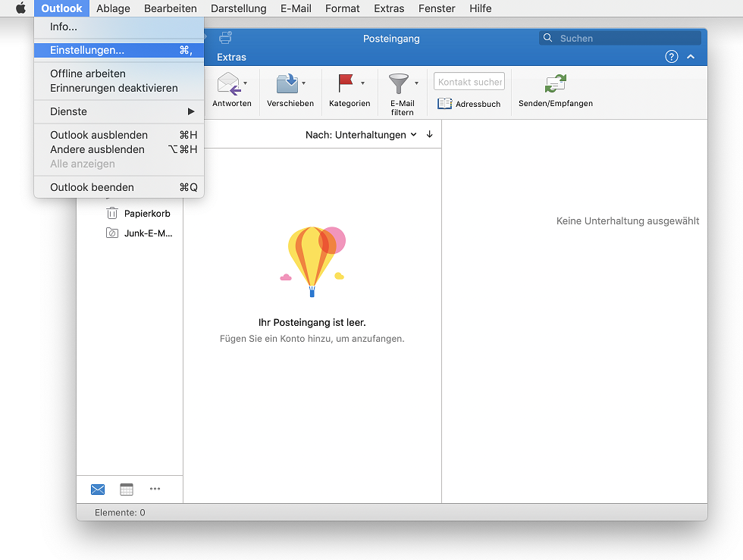Image resolution: width=743 pixels, height=560 pixels.
Task: Open the Kategorien dropdown arrow
Action: click(362, 83)
